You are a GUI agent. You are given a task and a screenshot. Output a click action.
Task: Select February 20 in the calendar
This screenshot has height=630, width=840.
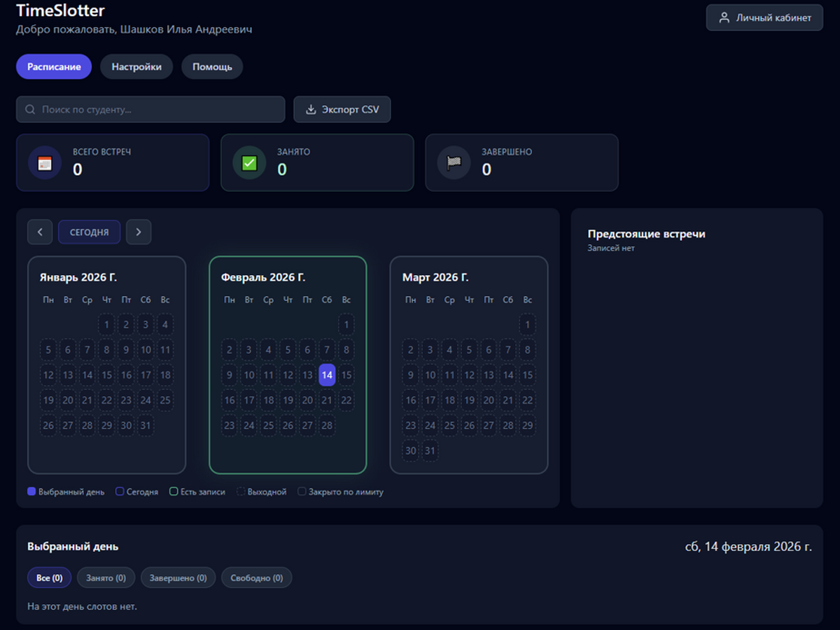(x=307, y=400)
